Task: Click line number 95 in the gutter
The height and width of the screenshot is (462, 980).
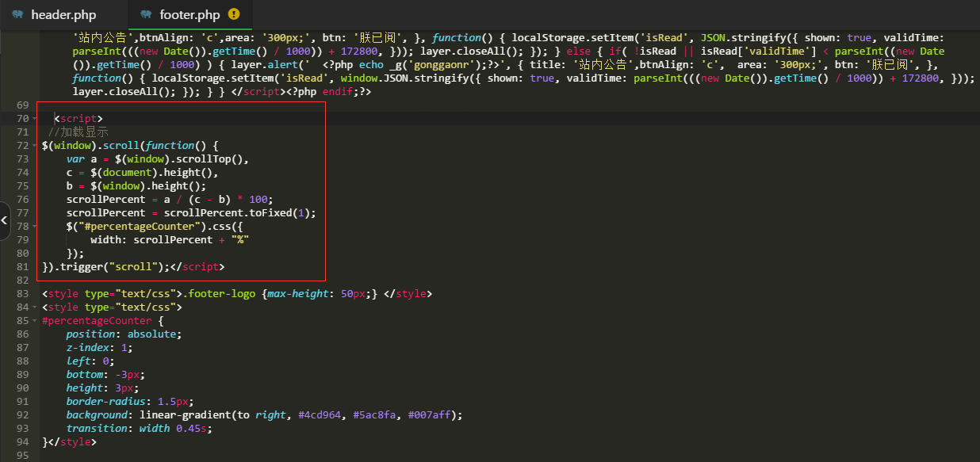Action: [22, 456]
